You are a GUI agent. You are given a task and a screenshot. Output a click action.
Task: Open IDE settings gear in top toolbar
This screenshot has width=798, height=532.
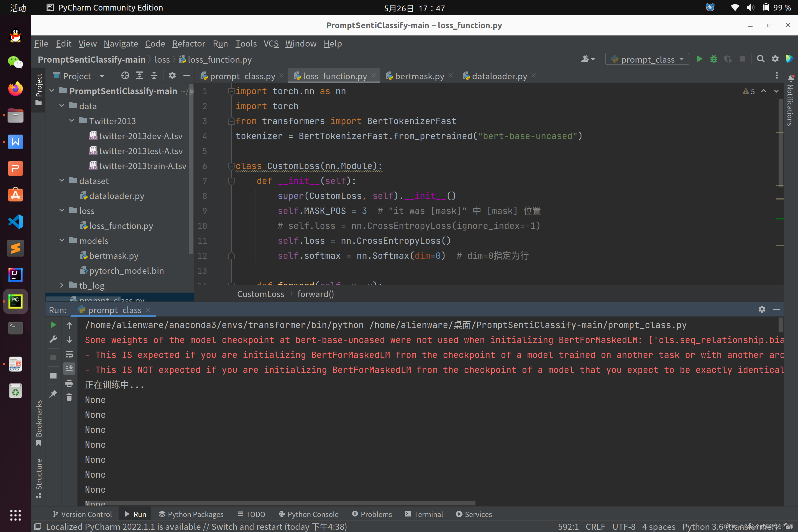pyautogui.click(x=775, y=59)
